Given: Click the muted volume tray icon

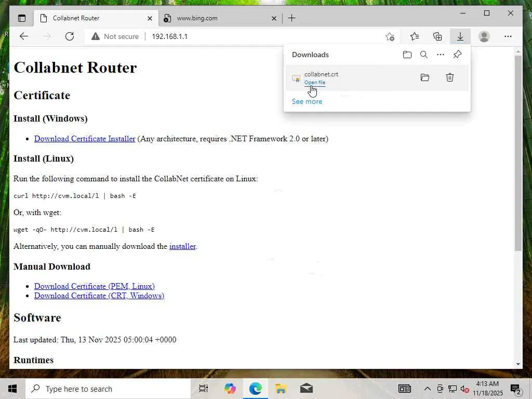Looking at the screenshot, I should point(465,389).
